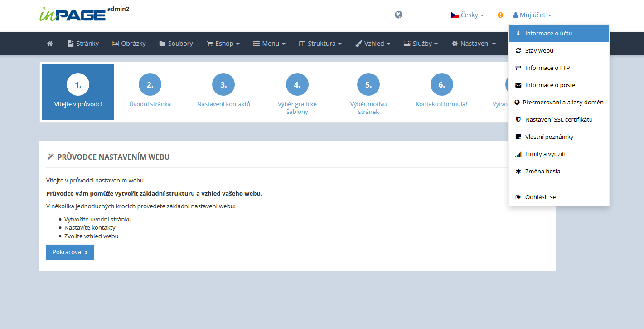644x329 pixels.
Task: Open Obrázky image manager
Action: 129,44
